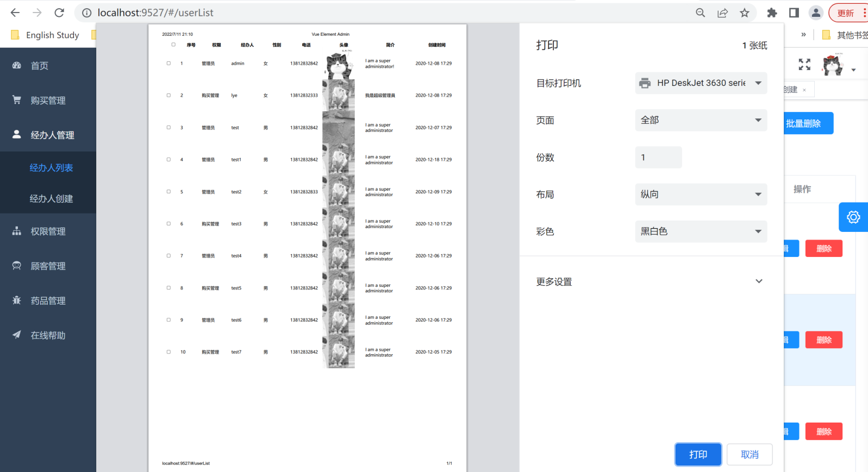Expand 更多设置 section
This screenshot has height=472, width=868.
coord(651,281)
